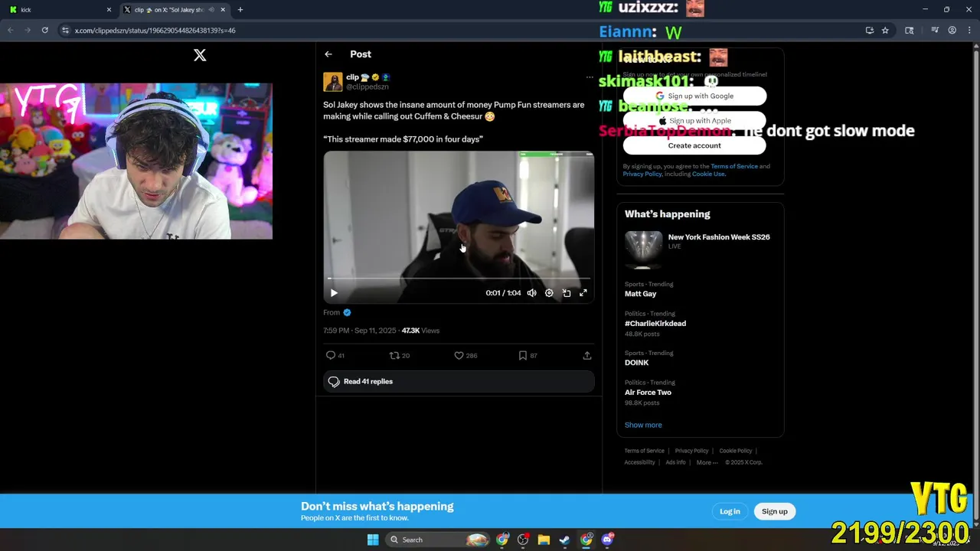Open New York Fashion Week SS26 event
Viewport: 980px width, 551px height.
tap(700, 250)
